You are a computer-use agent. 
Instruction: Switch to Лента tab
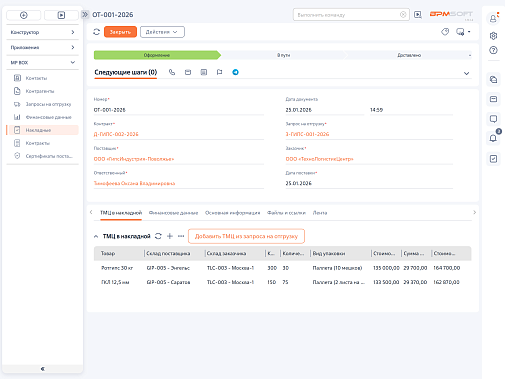pyautogui.click(x=320, y=213)
